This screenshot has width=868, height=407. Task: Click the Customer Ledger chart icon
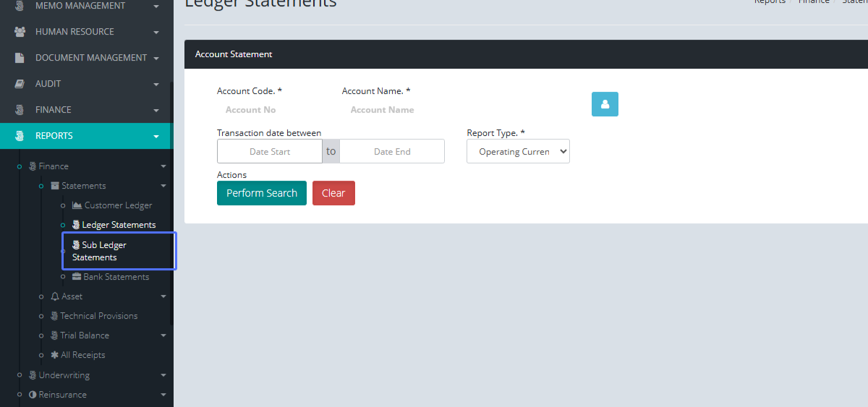coord(77,205)
